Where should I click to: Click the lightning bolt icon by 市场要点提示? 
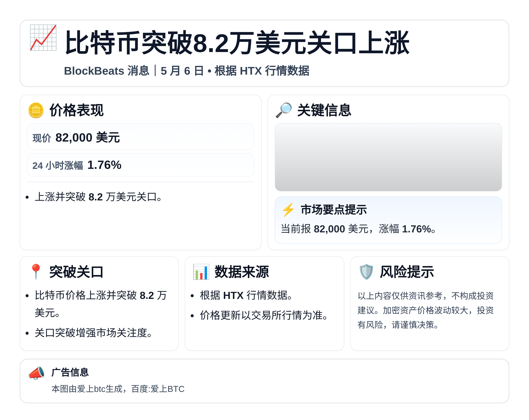coord(288,210)
